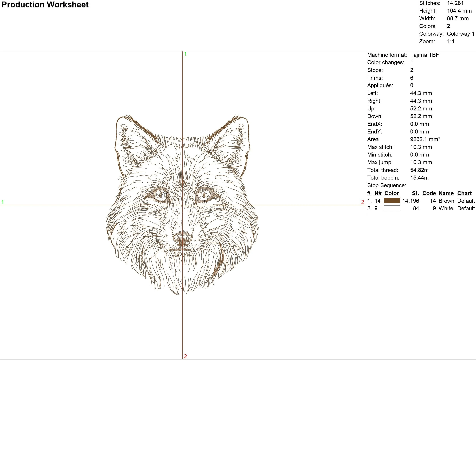
Task: Click the red marker 2 at bottom of vertical axis
Action: [185, 356]
